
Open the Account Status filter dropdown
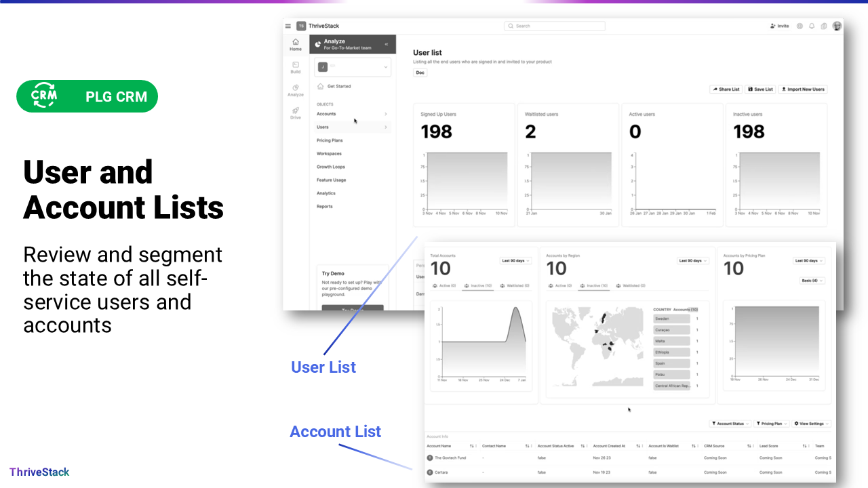click(730, 424)
